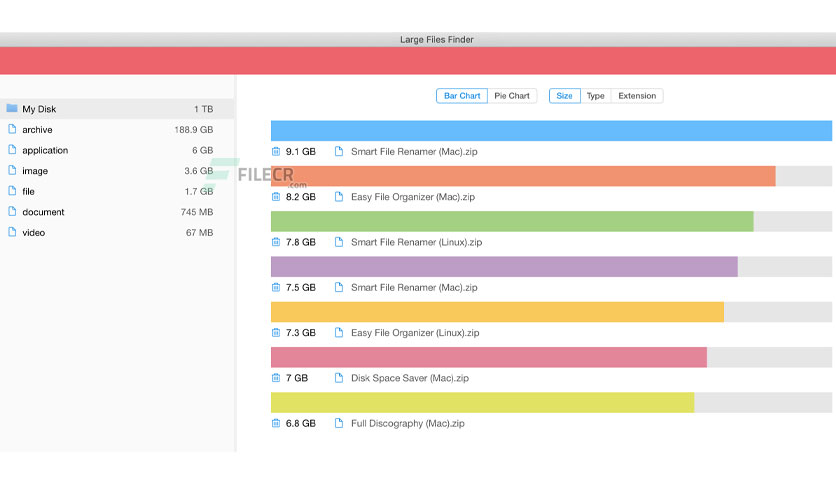Switch to Pie Chart view

pyautogui.click(x=512, y=96)
